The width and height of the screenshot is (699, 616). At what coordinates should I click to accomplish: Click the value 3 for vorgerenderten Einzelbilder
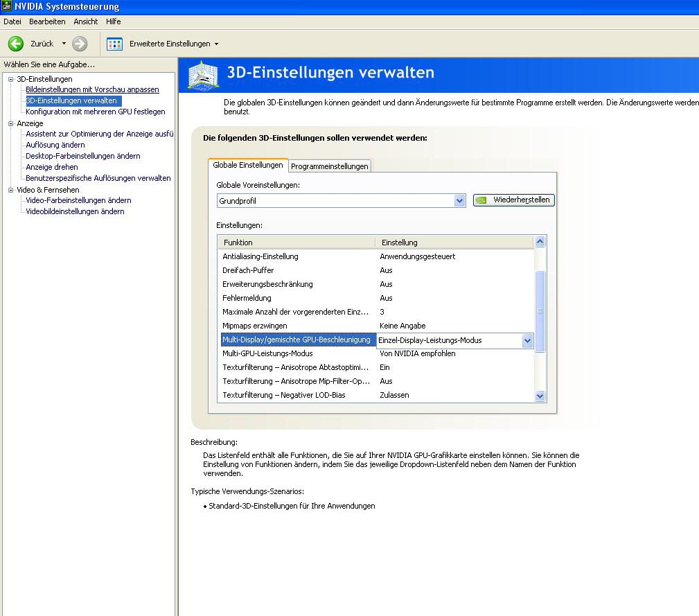[x=382, y=312]
